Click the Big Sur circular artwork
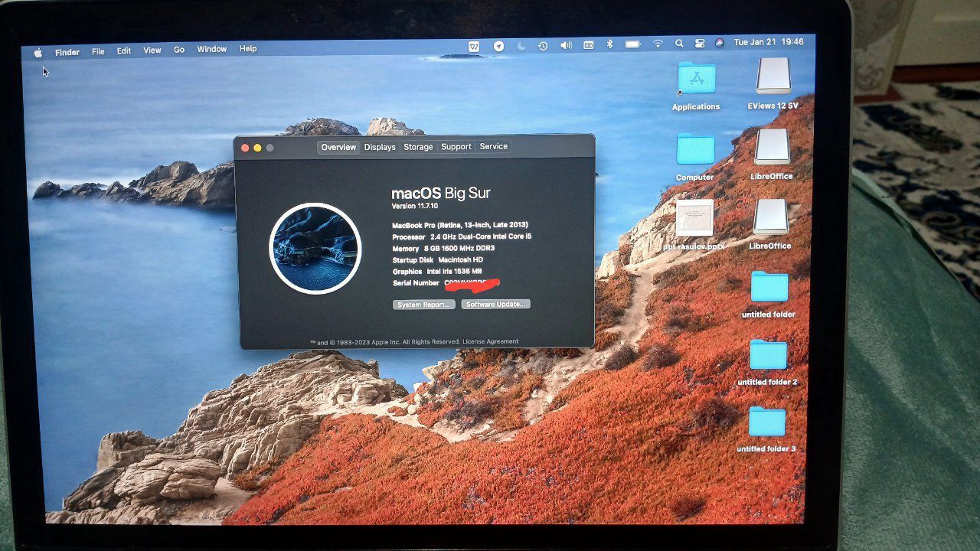This screenshot has width=980, height=551. coord(315,248)
